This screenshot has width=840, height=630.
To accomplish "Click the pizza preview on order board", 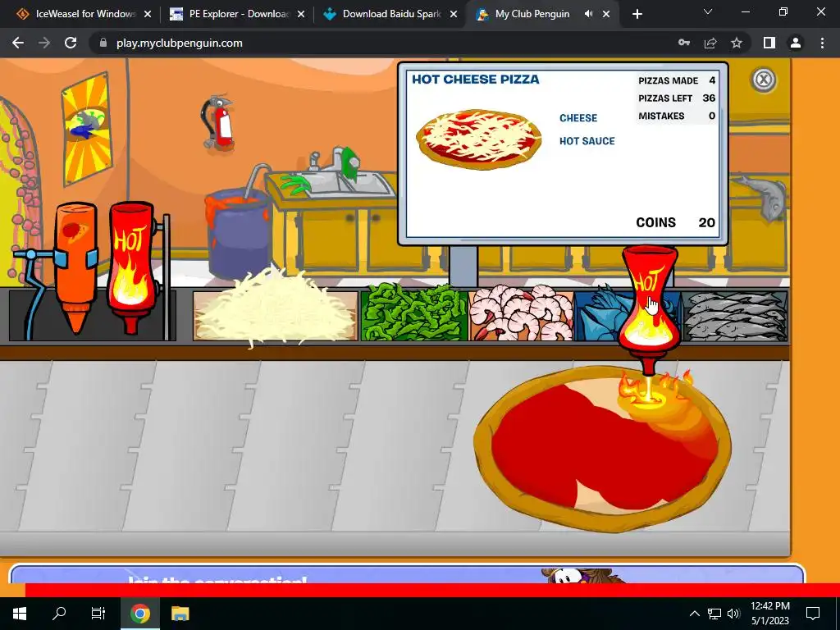I will (x=479, y=139).
